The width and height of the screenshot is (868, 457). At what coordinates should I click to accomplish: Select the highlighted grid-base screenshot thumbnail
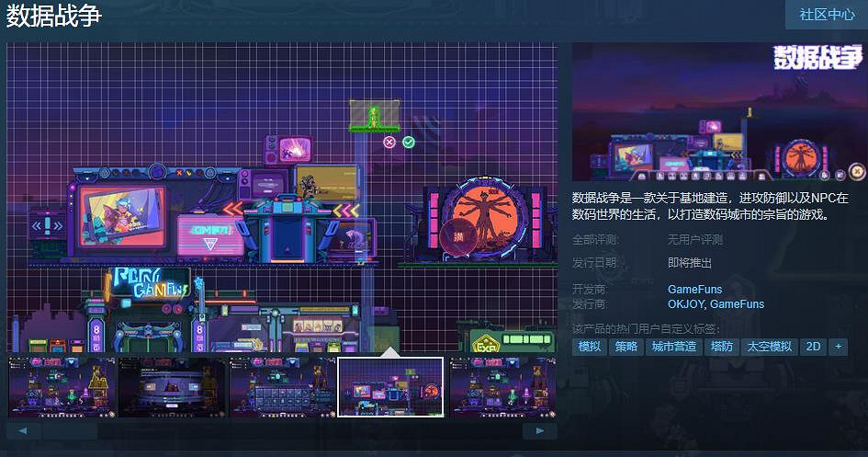click(390, 387)
